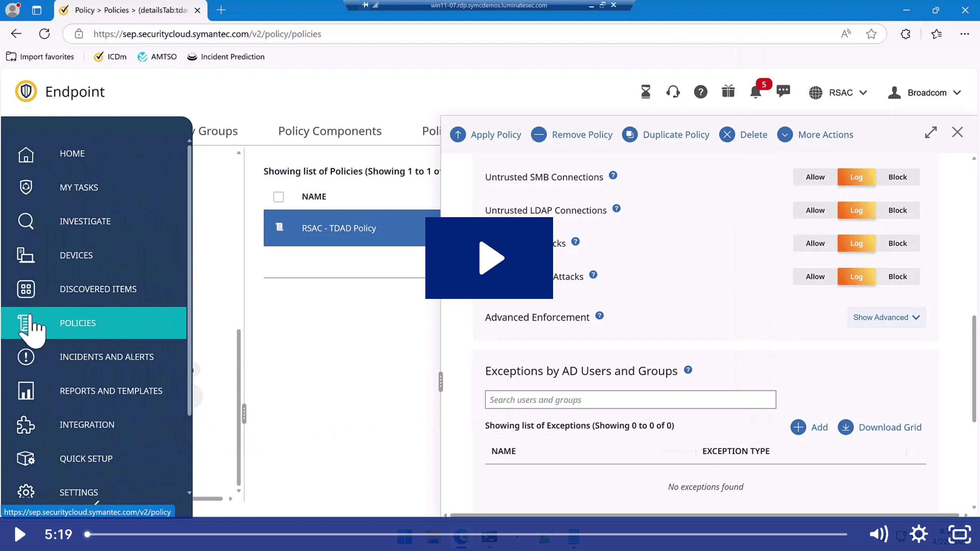The height and width of the screenshot is (551, 980).
Task: Click the headset support icon
Action: pos(673,92)
